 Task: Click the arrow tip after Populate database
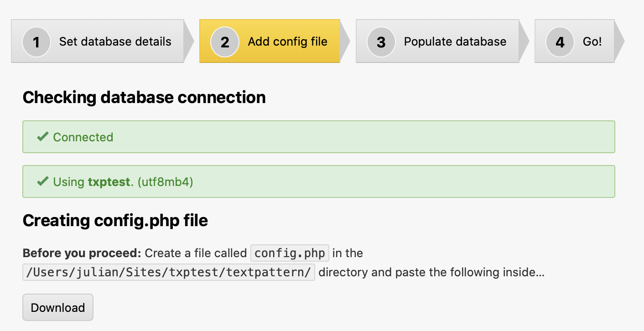point(524,41)
